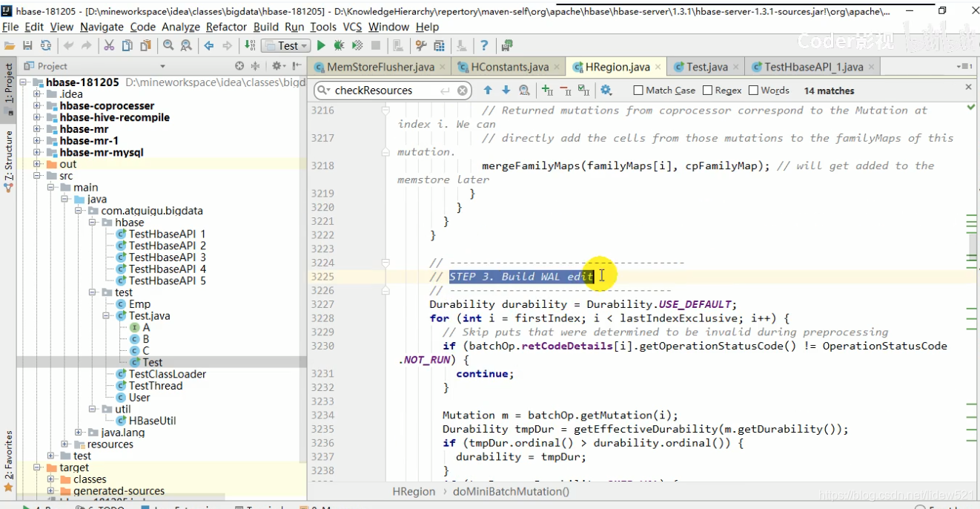Select TestClassLoader in project tree
The height and width of the screenshot is (509, 980).
(x=160, y=374)
